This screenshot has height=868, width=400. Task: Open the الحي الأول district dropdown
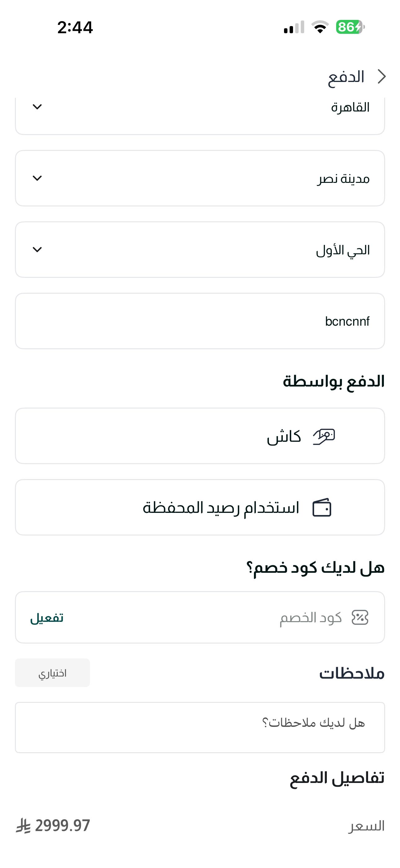(200, 250)
